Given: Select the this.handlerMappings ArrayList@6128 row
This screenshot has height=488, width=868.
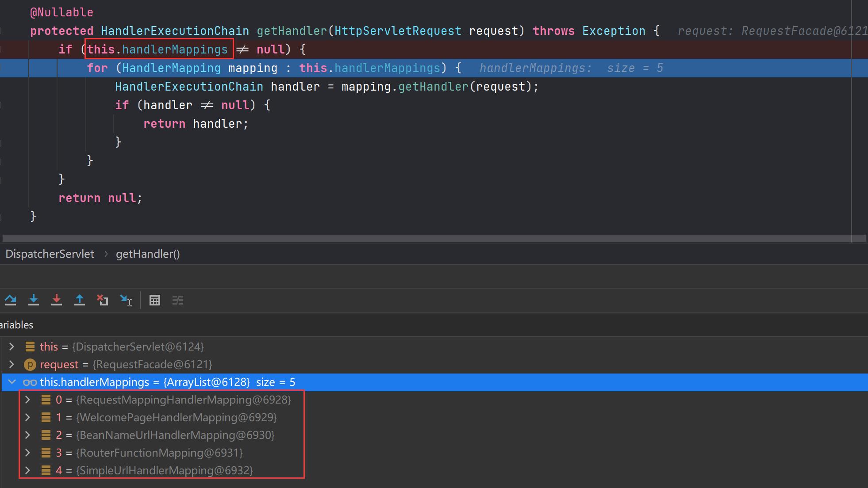Looking at the screenshot, I should coord(434,382).
